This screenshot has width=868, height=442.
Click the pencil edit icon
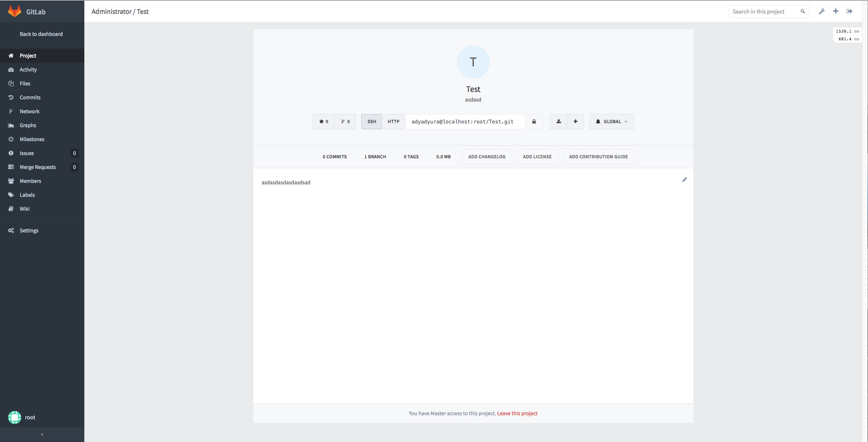click(x=684, y=180)
